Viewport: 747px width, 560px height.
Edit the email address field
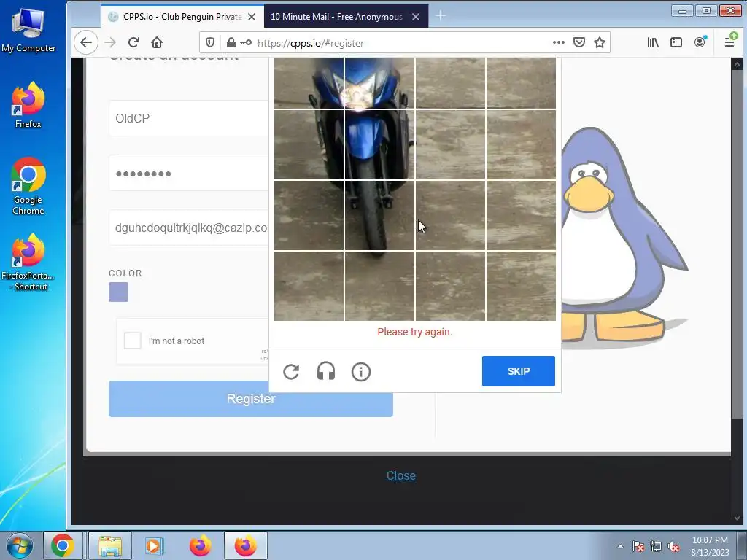tap(189, 227)
